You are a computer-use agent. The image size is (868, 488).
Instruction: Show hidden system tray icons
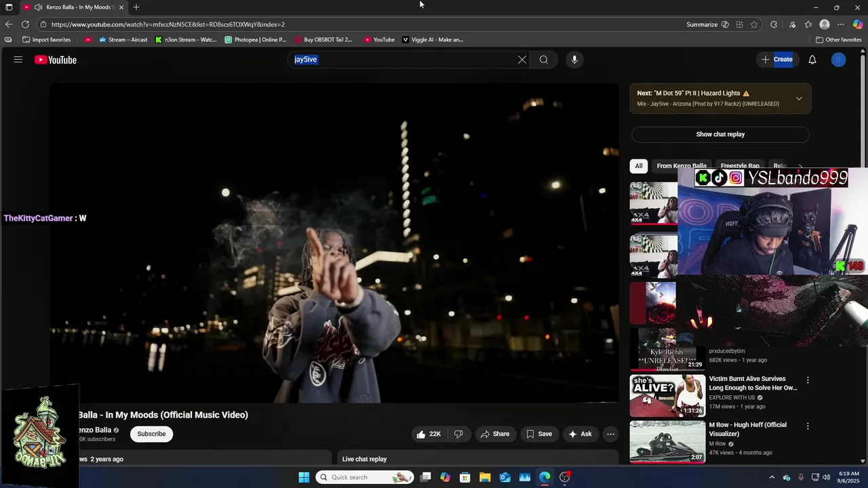[x=772, y=477]
